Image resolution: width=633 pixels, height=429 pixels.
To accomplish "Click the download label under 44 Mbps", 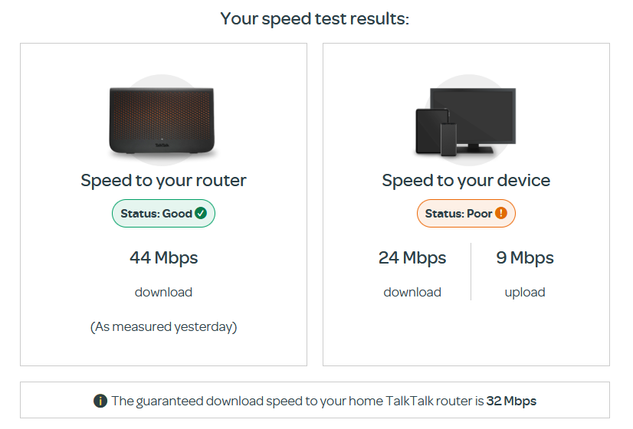I will 163,292.
